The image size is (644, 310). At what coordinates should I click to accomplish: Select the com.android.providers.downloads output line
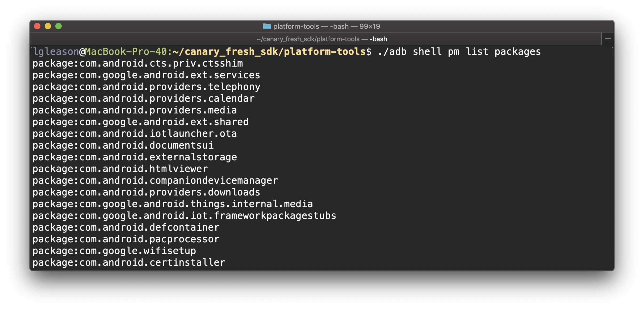click(x=146, y=192)
